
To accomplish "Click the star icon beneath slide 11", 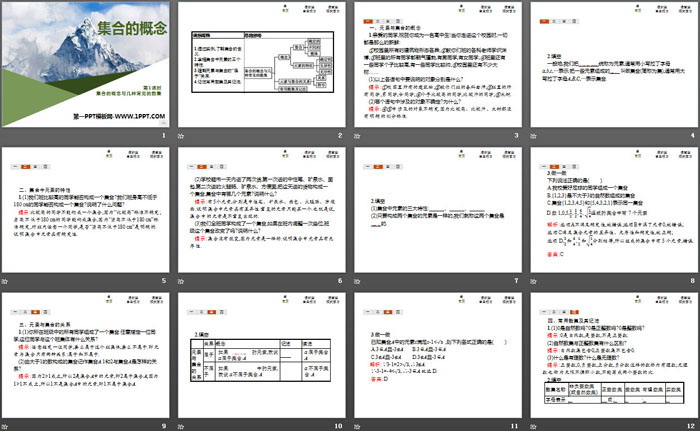I will pyautogui.click(x=359, y=426).
